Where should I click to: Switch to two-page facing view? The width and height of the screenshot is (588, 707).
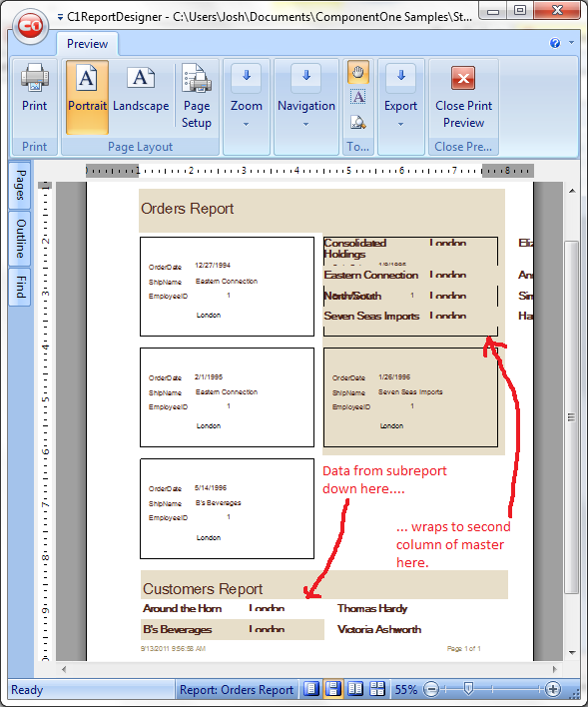(355, 689)
